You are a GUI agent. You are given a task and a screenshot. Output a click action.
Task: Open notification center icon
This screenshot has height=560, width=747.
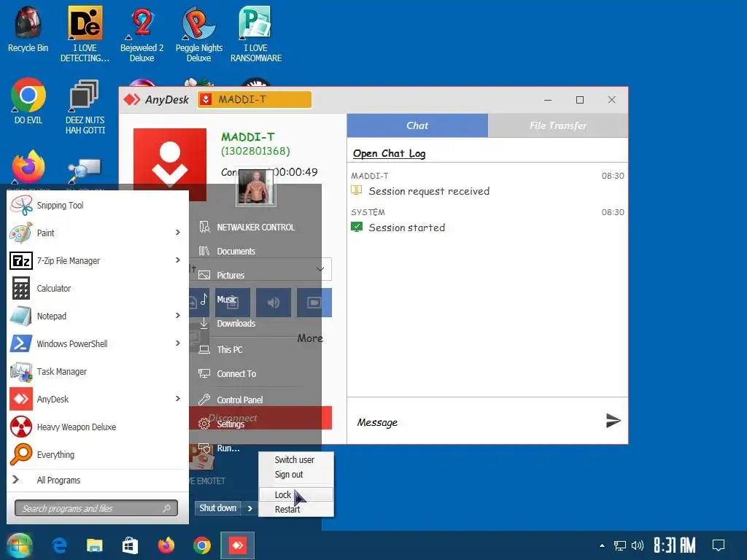click(719, 545)
